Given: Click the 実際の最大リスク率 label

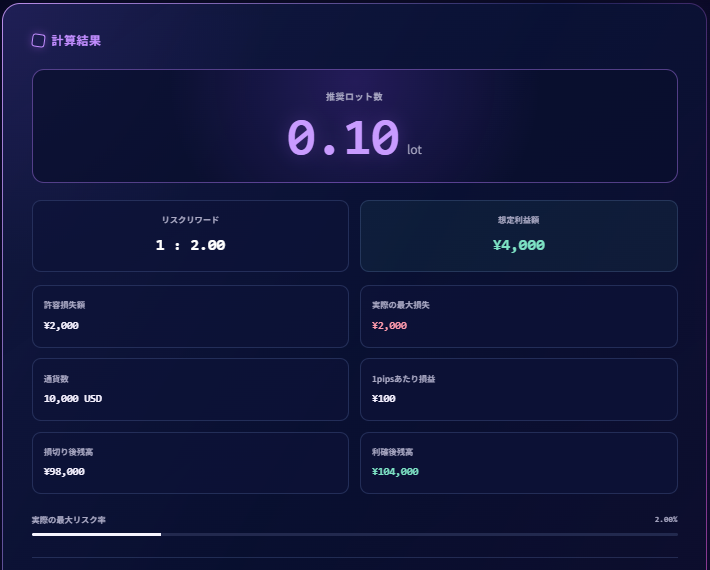Looking at the screenshot, I should [x=68, y=520].
